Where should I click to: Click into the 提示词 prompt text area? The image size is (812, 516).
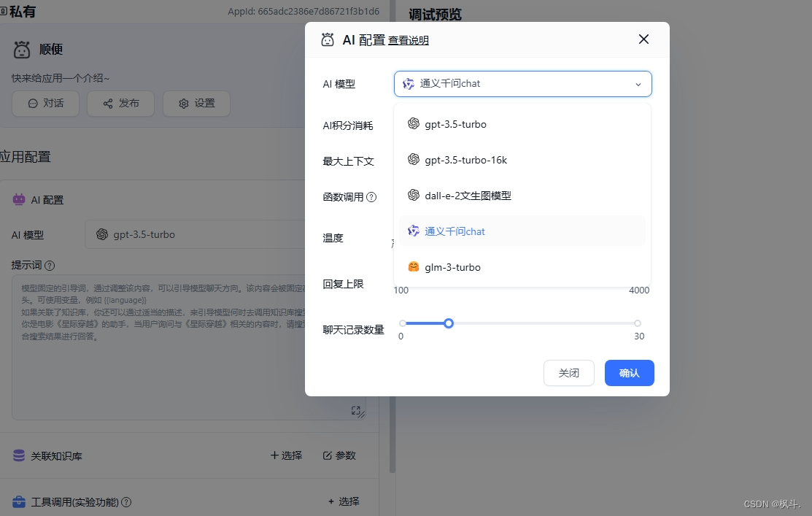pos(189,347)
